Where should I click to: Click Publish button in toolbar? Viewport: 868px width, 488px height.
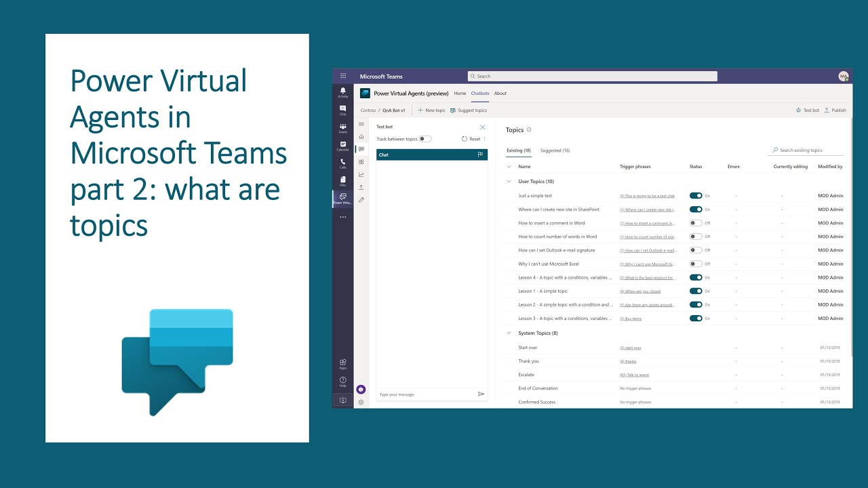click(x=835, y=110)
